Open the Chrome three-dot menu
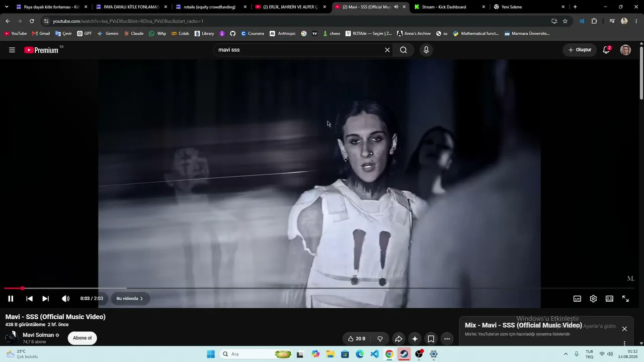 (x=637, y=21)
